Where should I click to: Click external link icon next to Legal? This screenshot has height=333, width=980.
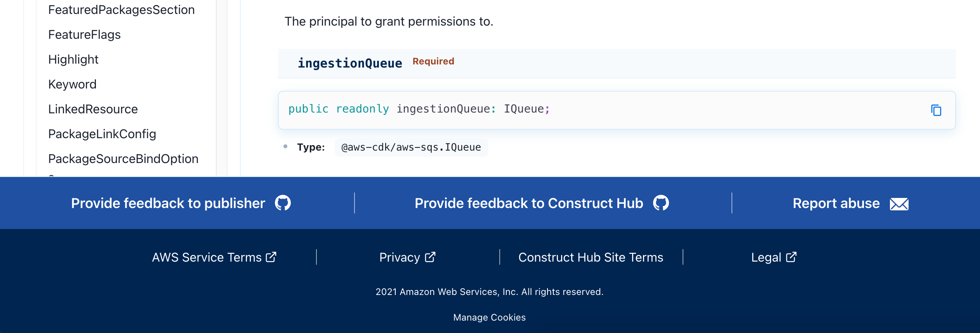click(x=791, y=256)
